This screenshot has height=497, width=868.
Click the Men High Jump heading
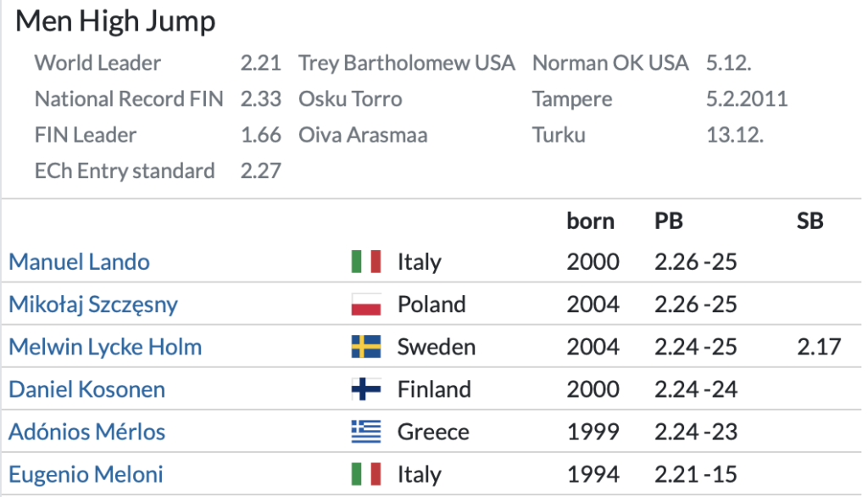[x=115, y=22]
